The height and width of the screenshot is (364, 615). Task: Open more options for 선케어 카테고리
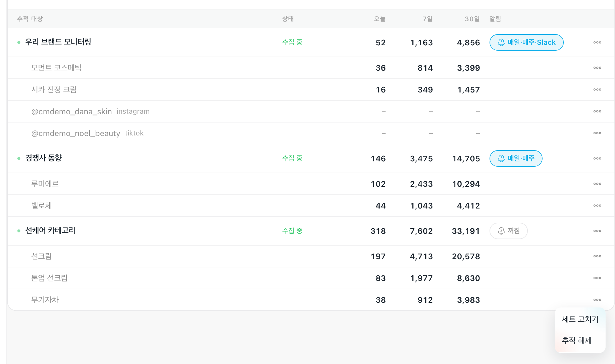tap(597, 231)
